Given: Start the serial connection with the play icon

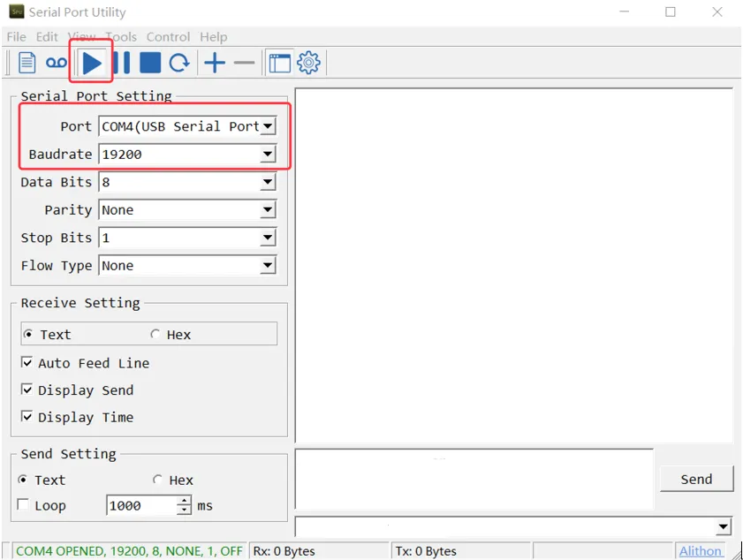Looking at the screenshot, I should click(x=92, y=63).
